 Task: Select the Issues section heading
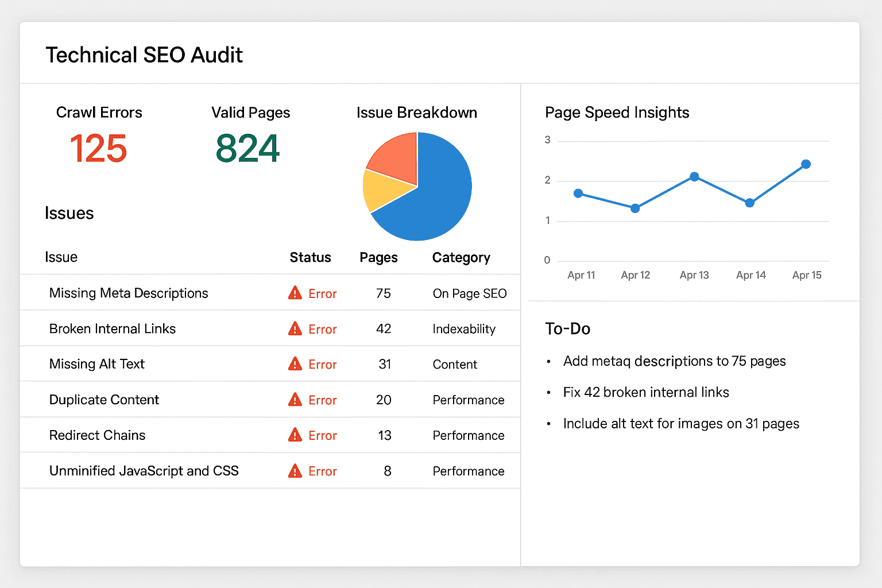click(69, 213)
